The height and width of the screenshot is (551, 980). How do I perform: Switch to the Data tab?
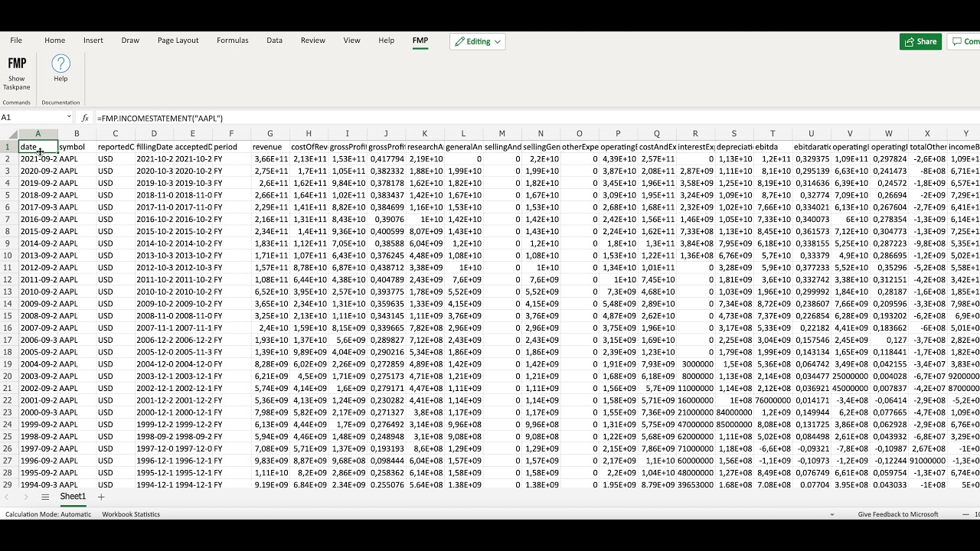coord(274,41)
